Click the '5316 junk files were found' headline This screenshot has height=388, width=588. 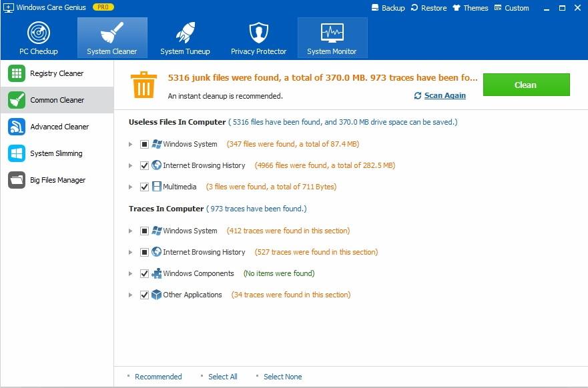point(322,78)
